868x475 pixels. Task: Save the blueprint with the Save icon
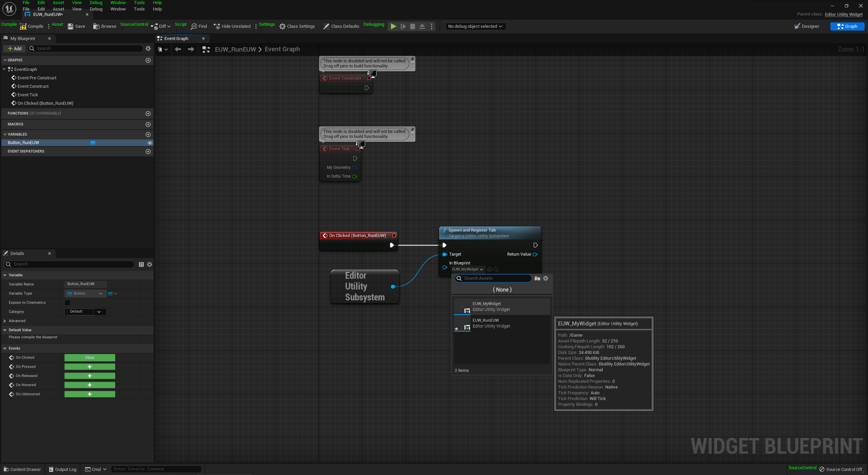coord(71,26)
